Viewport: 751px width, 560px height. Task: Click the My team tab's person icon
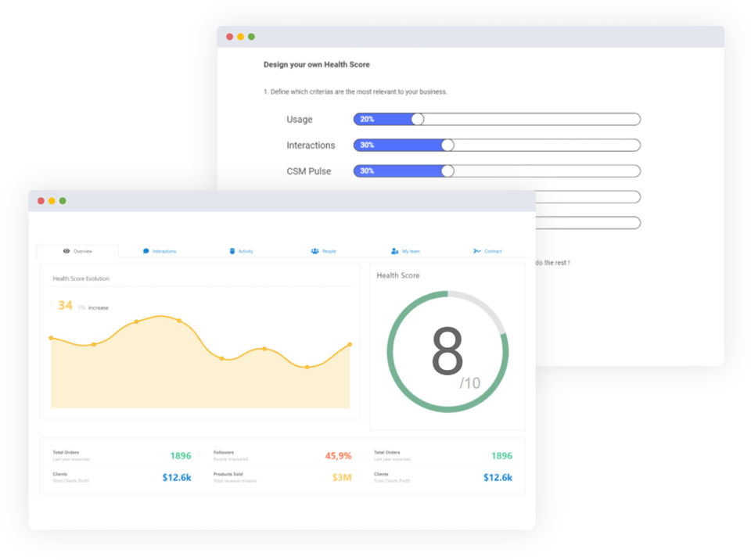[x=394, y=251]
